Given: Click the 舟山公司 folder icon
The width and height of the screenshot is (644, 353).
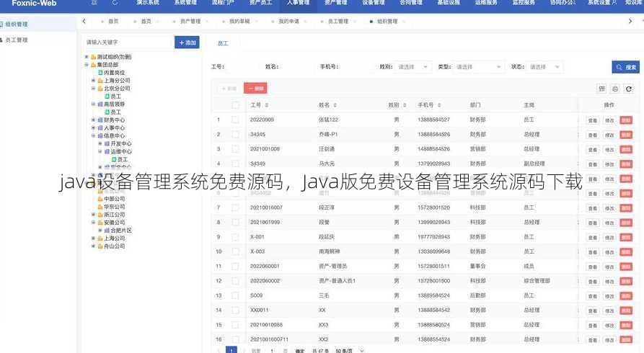Looking at the screenshot, I should pyautogui.click(x=100, y=246).
